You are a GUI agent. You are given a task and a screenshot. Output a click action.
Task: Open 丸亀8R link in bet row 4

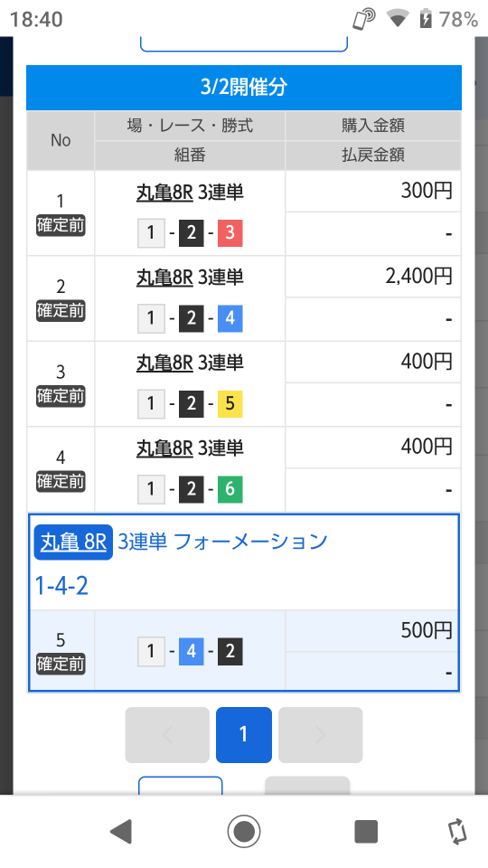[x=164, y=448]
